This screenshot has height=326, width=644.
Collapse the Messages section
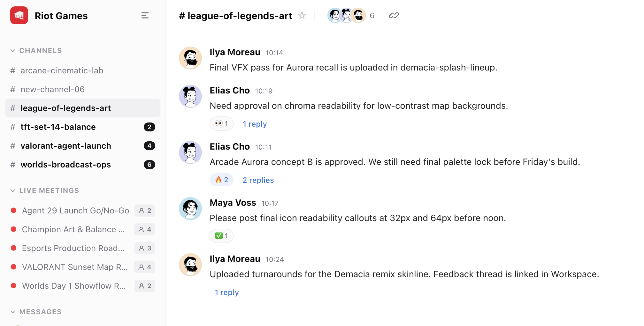(13, 312)
